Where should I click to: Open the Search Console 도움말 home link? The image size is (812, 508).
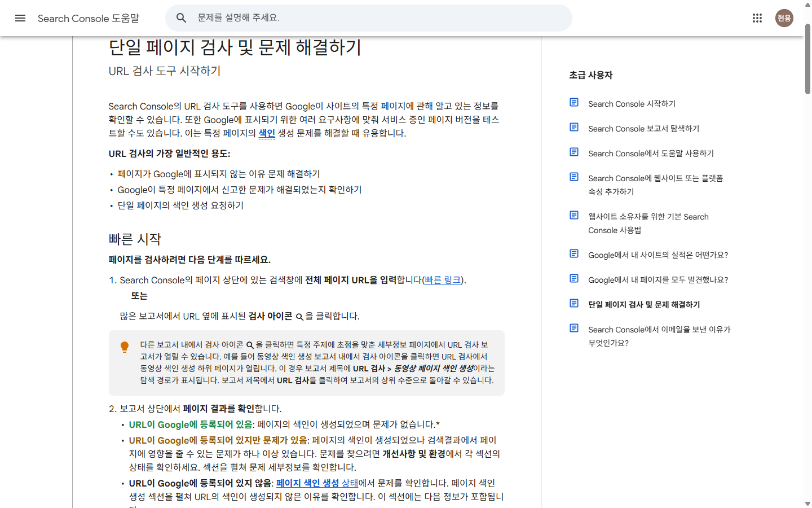[89, 18]
